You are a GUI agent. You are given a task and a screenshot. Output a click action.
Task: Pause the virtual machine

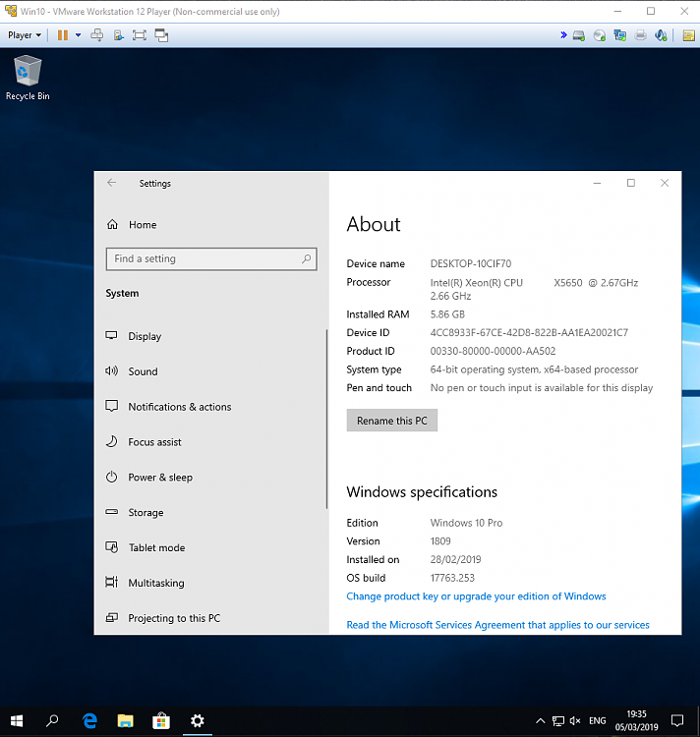pos(63,35)
